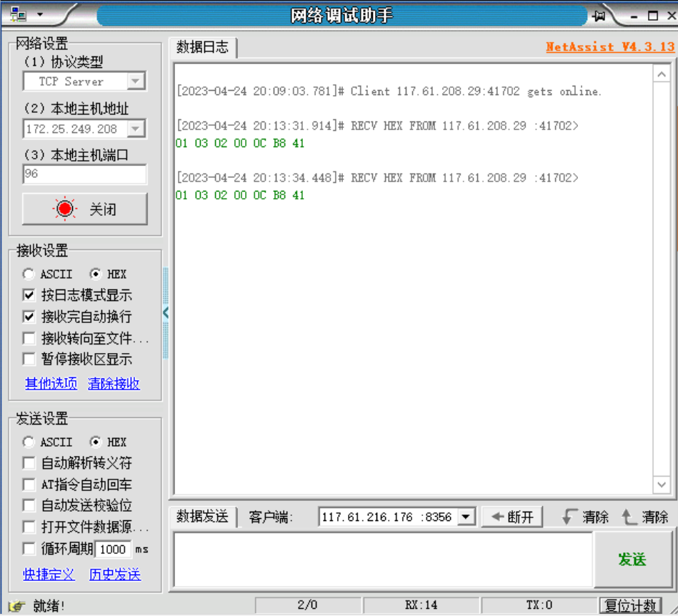Expand the local host address dropdown arrow
Viewport: 678px width, 616px height.
point(135,129)
